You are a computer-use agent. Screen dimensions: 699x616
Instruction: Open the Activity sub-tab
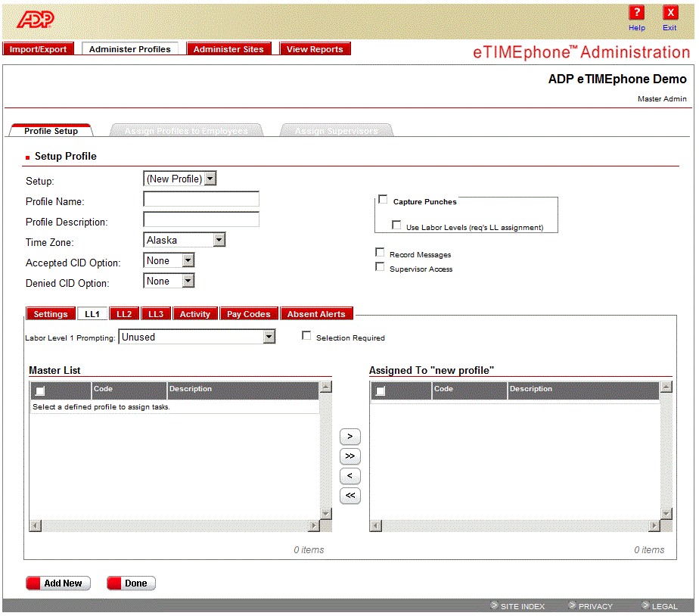(x=195, y=314)
